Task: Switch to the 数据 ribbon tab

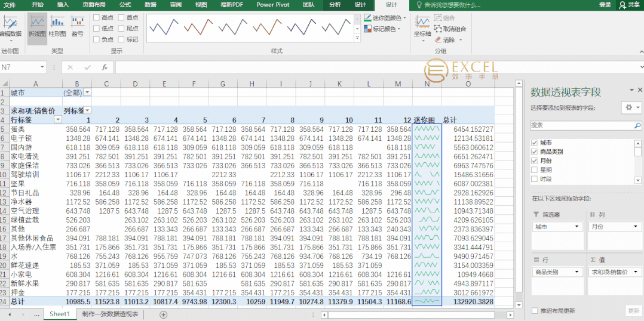Action: tap(151, 5)
